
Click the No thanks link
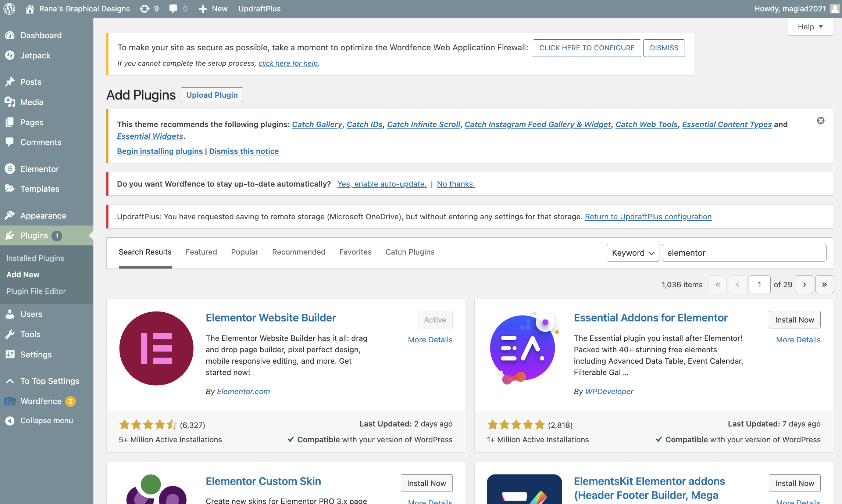[x=456, y=184]
